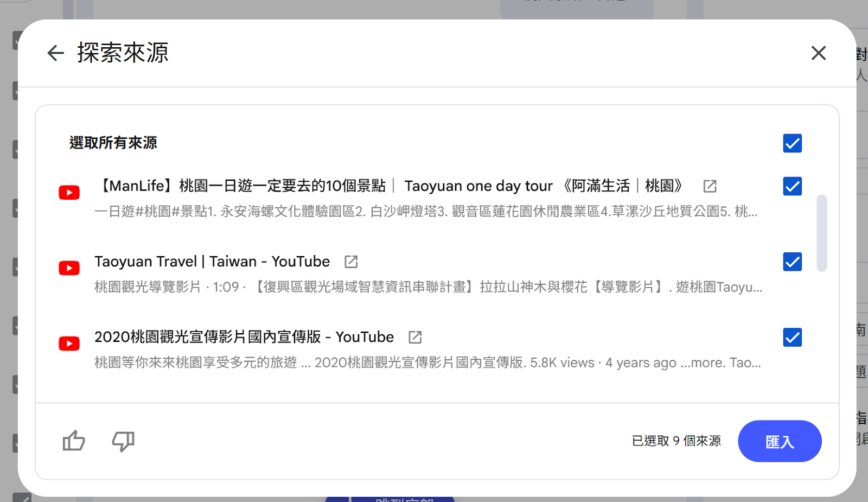The width and height of the screenshot is (868, 502).
Task: Go back using the left arrow
Action: tap(55, 53)
